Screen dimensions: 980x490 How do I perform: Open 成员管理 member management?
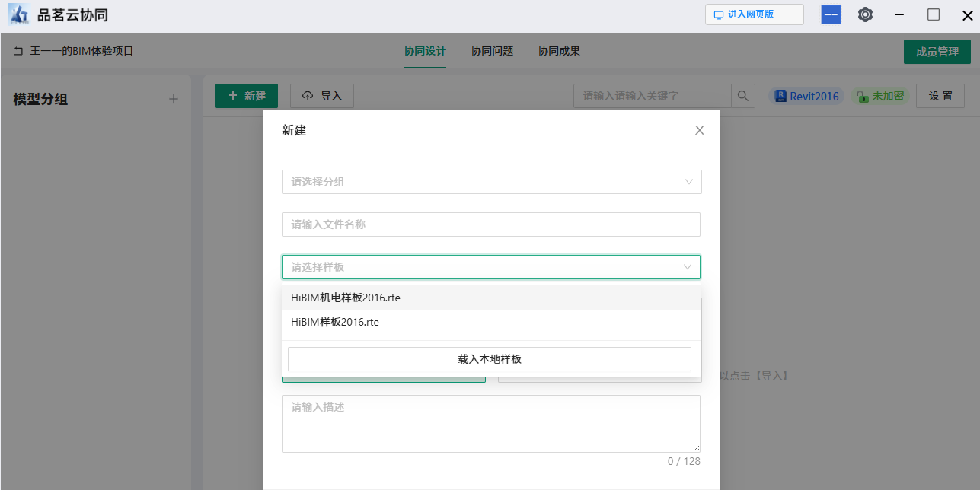coord(937,52)
